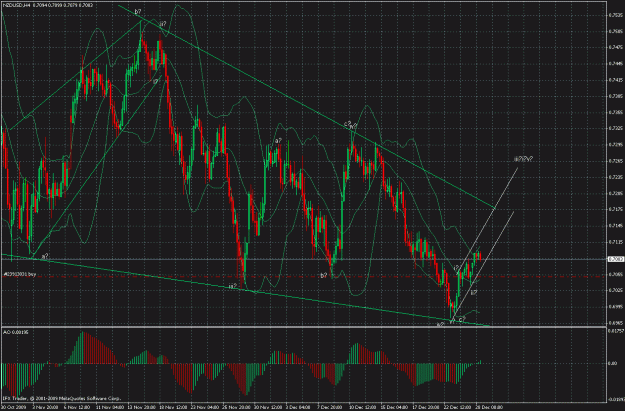Select the a? wave label near 30 Nov peak
The image size is (625, 411).
[278, 140]
